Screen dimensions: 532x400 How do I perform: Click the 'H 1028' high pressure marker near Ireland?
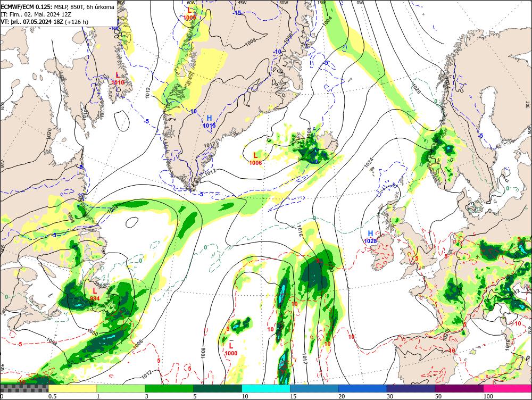click(370, 237)
